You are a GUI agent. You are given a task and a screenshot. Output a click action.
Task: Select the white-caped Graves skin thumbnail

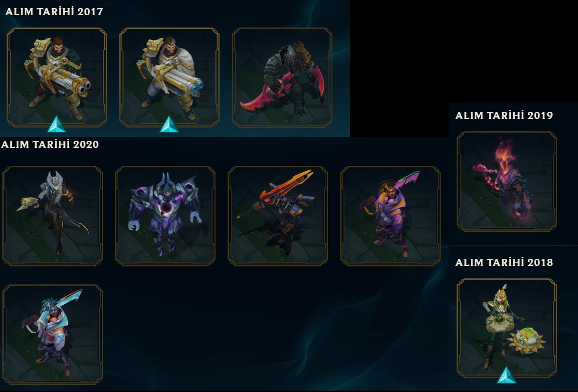click(169, 77)
